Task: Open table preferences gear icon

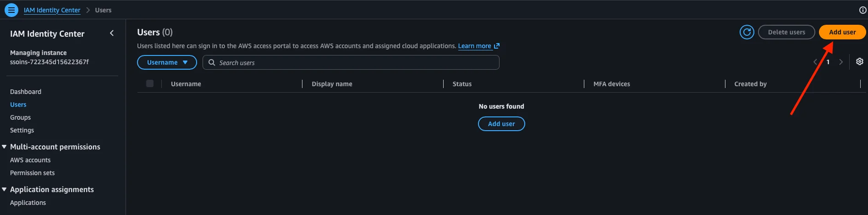Action: click(859, 61)
